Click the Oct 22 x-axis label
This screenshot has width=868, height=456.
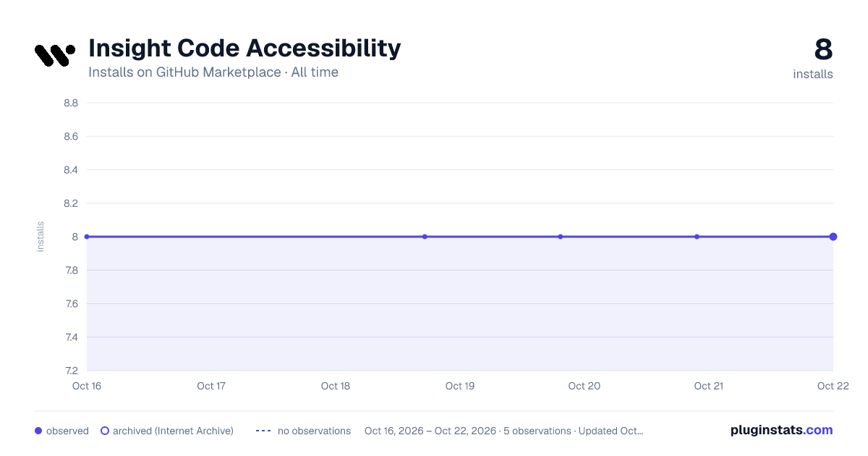pyautogui.click(x=832, y=386)
